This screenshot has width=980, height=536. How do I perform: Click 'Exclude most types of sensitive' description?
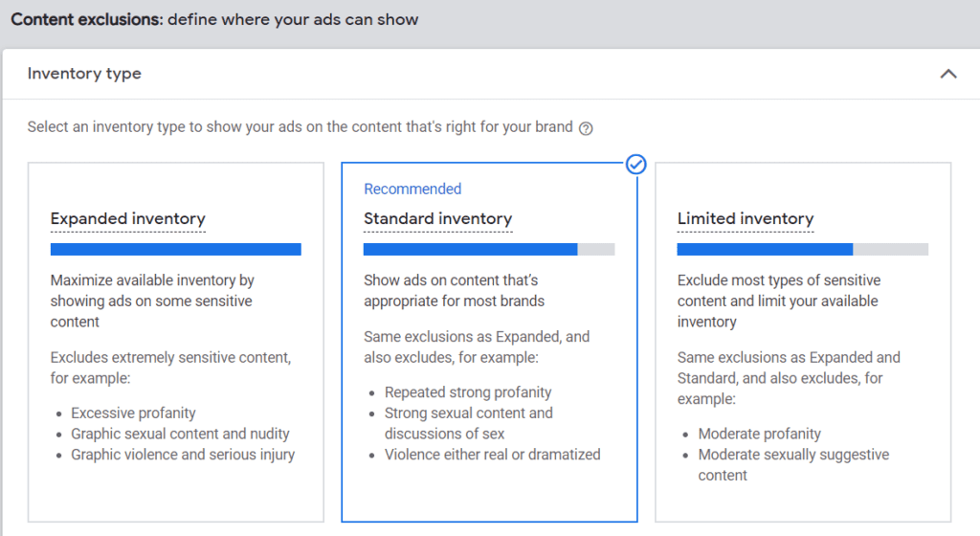click(x=779, y=301)
